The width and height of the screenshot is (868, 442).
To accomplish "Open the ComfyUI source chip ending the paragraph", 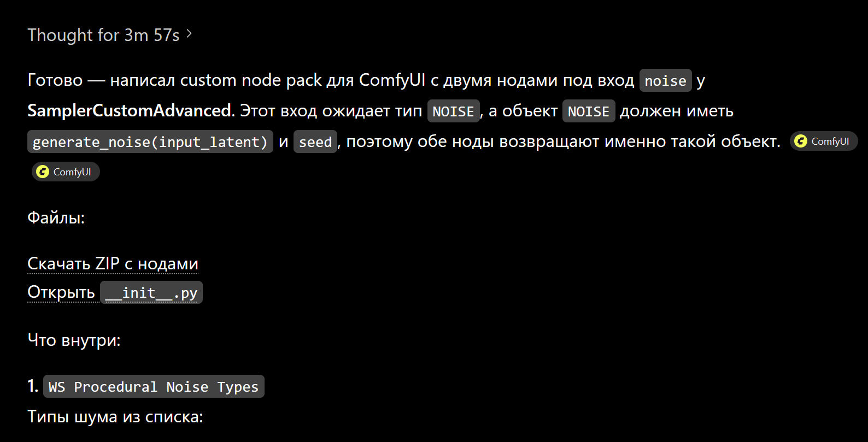I will (x=824, y=142).
